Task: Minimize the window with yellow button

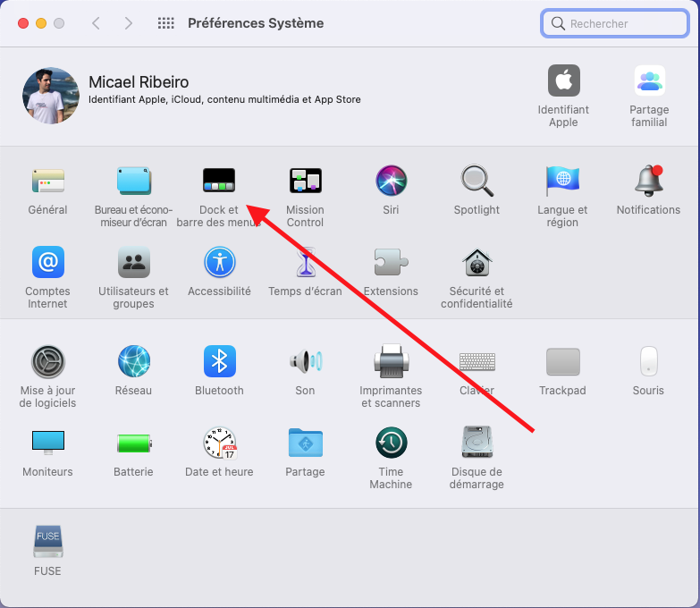Action: point(41,23)
